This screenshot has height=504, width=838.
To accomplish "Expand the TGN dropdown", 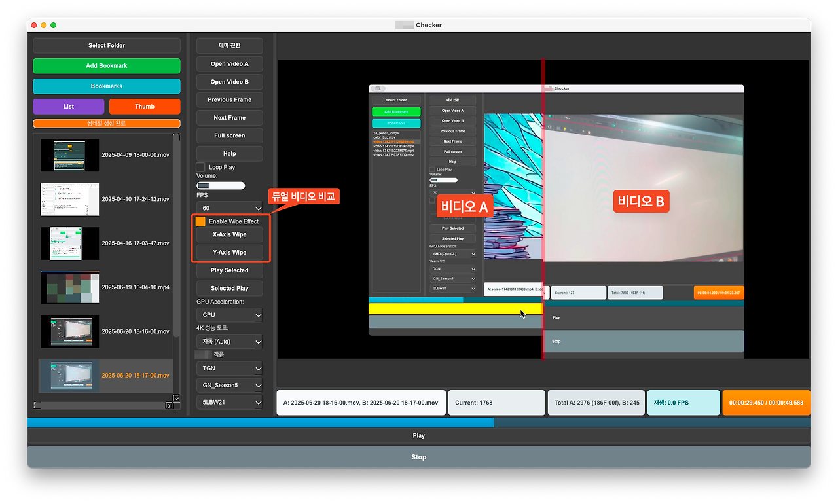I will (x=229, y=369).
